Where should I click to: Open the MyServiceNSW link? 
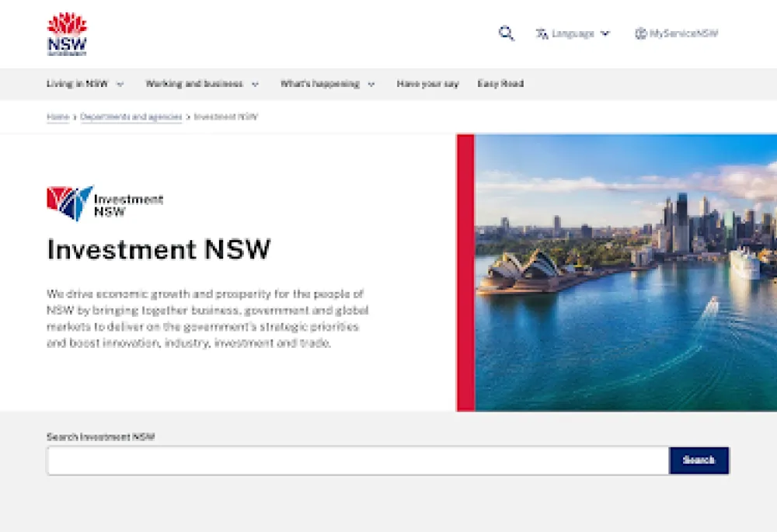[684, 33]
